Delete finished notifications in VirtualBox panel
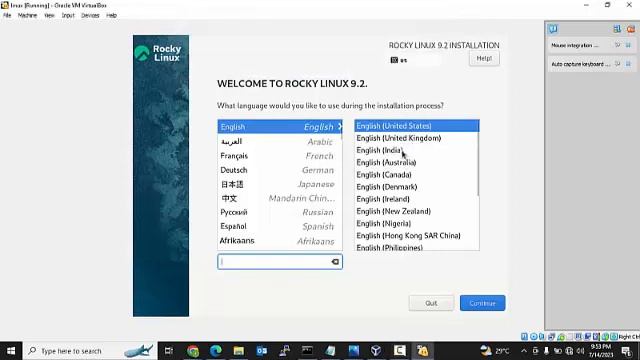This screenshot has width=640, height=360. (631, 29)
